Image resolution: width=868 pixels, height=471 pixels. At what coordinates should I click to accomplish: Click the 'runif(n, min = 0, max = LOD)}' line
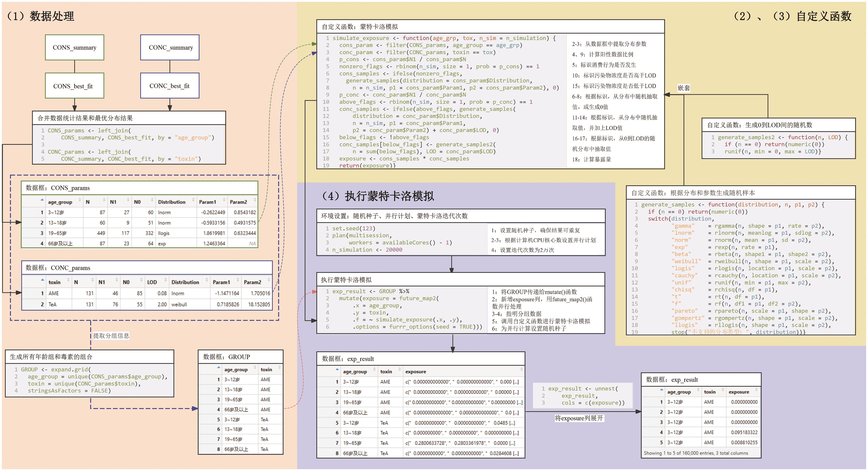click(x=773, y=151)
